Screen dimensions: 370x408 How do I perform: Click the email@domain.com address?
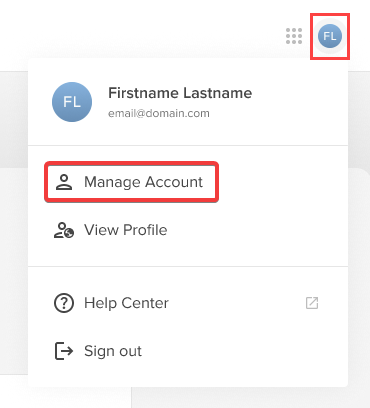[159, 113]
